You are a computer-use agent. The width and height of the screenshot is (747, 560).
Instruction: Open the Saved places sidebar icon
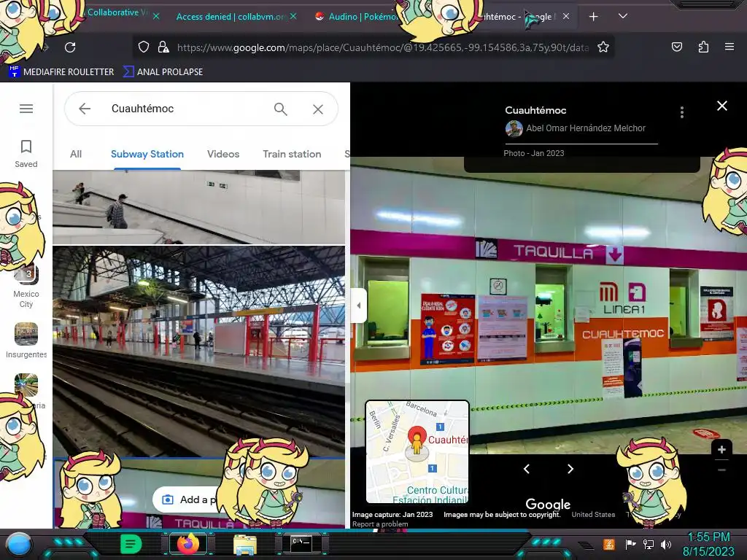[26, 153]
